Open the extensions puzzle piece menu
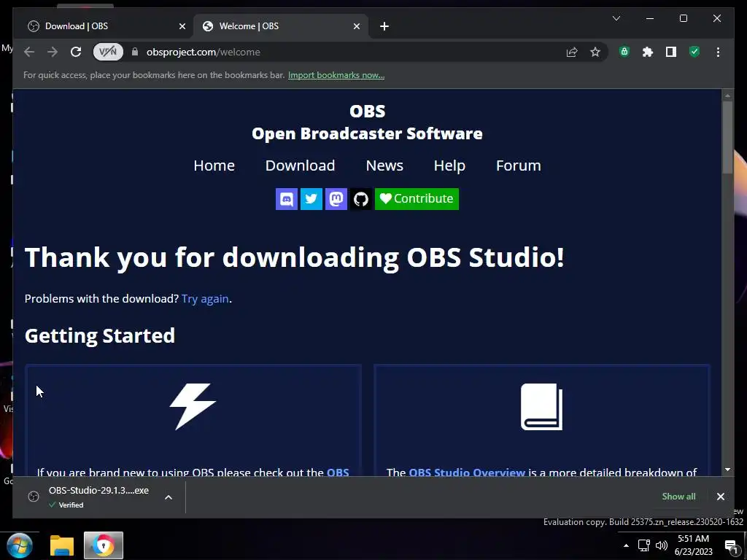The image size is (747, 560). (x=648, y=52)
